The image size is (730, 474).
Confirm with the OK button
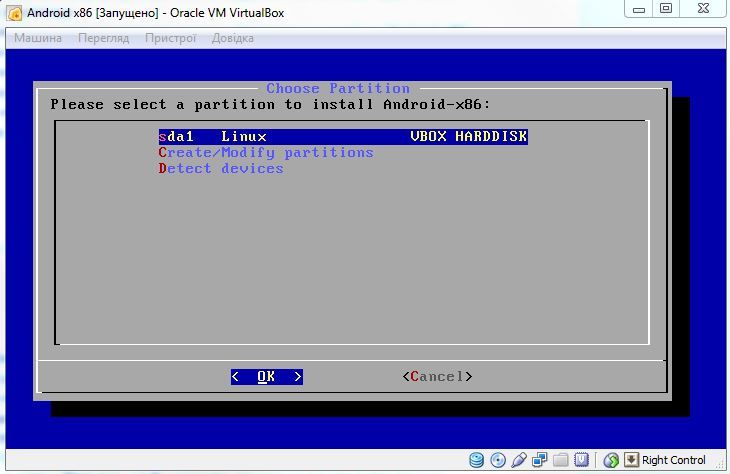[x=267, y=377]
